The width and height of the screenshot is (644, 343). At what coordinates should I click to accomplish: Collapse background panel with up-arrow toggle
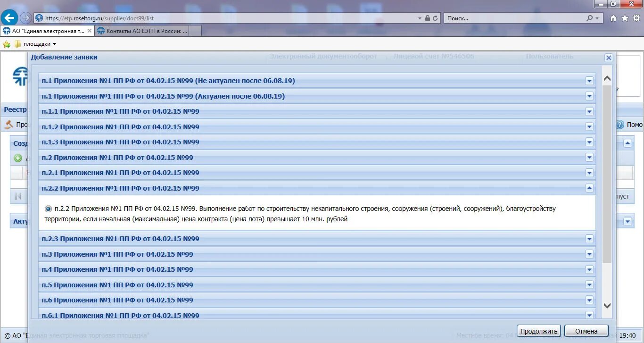click(x=627, y=143)
